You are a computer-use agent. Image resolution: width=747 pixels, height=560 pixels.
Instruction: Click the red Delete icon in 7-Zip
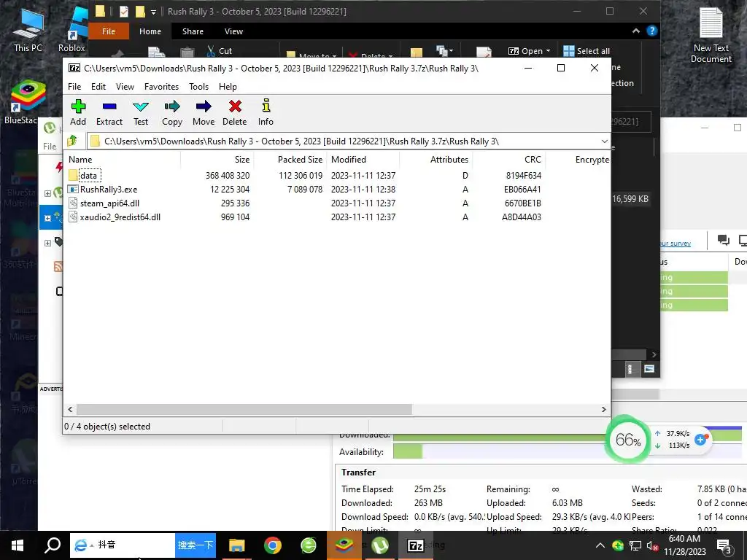[235, 112]
